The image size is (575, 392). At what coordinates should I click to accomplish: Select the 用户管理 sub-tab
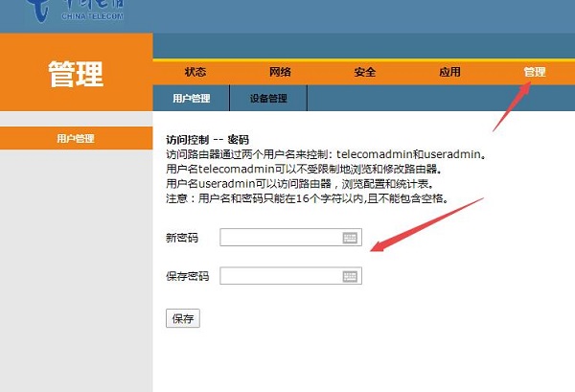(x=191, y=98)
